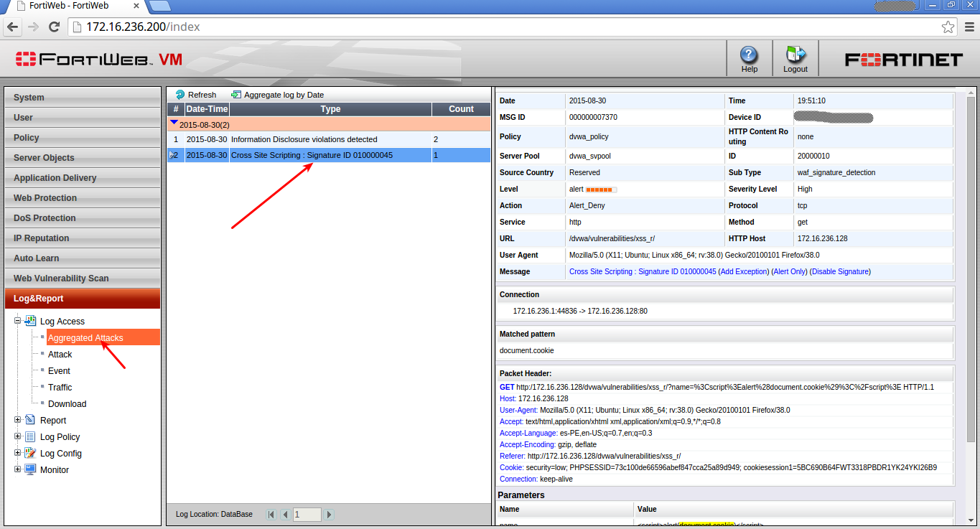Click the Disable Signature link
The image size is (980, 529).
[840, 272]
